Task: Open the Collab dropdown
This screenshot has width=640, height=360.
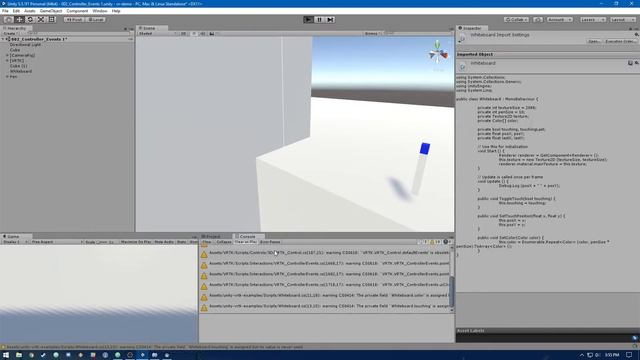Action: (x=516, y=20)
